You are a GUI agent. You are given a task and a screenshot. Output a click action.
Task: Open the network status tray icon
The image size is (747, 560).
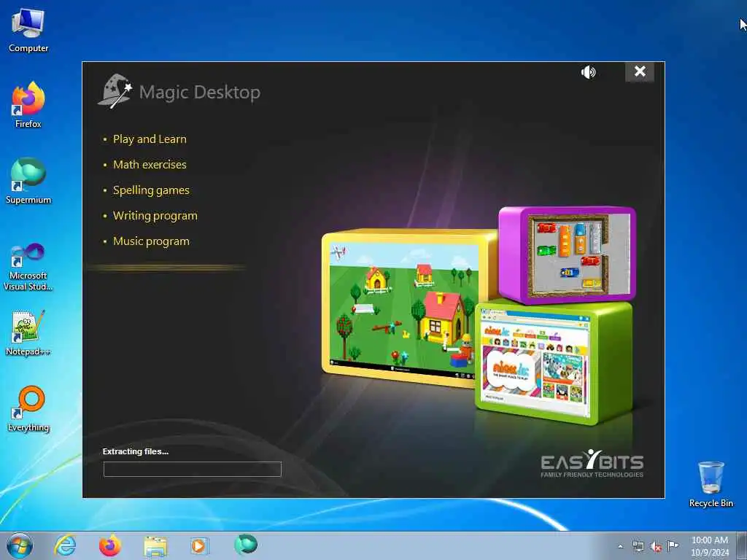[638, 546]
